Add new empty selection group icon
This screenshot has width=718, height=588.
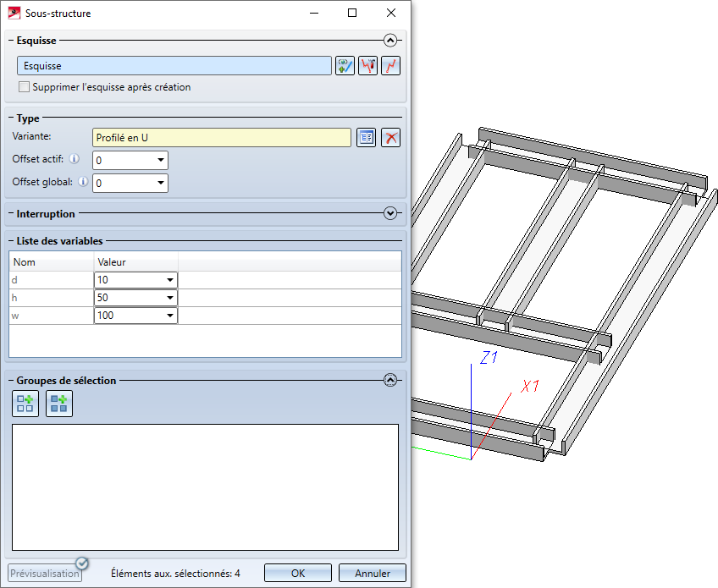coord(25,404)
